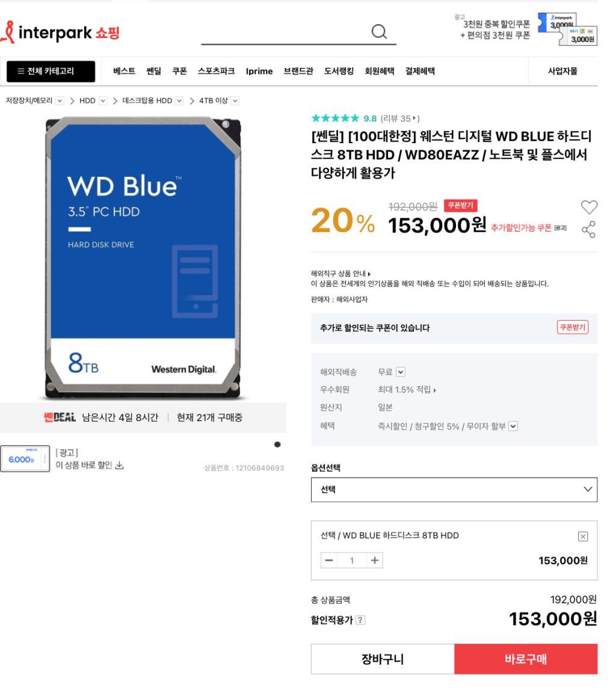This screenshot has height=690, width=616.
Task: Click 쿠폰받기 in coupon banner
Action: tap(573, 327)
